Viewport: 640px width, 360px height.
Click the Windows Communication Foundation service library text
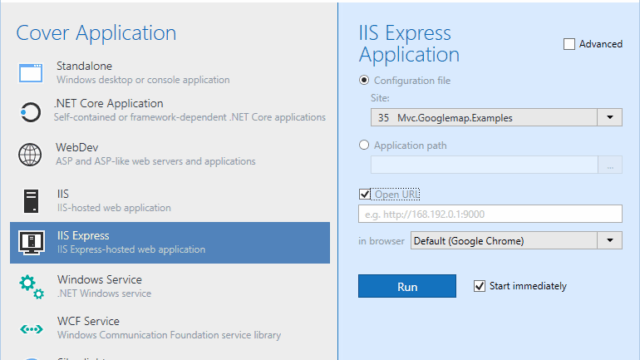tap(169, 335)
